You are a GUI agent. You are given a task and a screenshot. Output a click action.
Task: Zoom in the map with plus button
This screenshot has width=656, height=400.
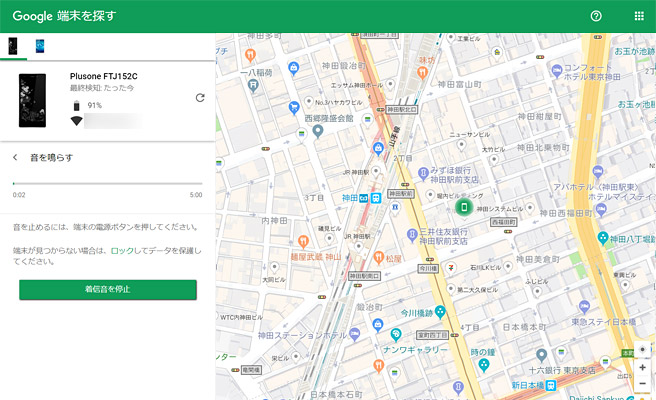coord(642,367)
